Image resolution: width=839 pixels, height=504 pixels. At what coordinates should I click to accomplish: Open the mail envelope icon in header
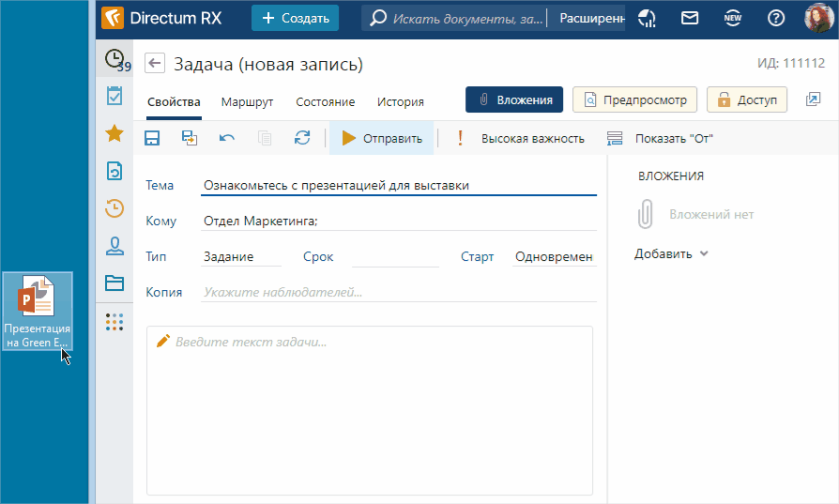tap(690, 18)
